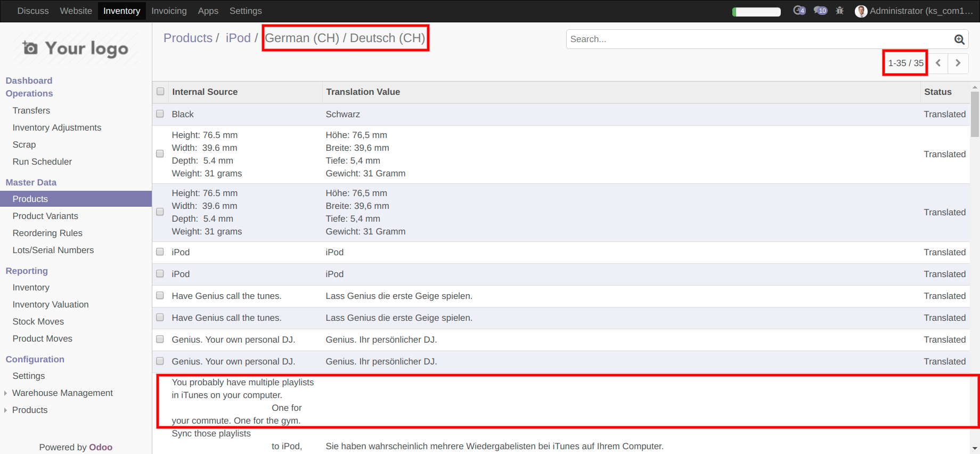The height and width of the screenshot is (454, 980).
Task: Click the iPod breadcrumb link
Action: click(x=238, y=38)
